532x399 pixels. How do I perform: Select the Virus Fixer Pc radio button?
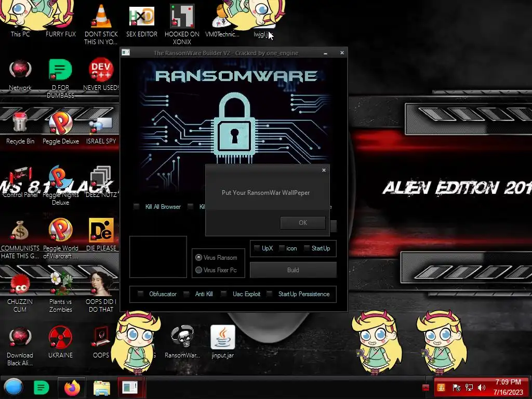[199, 270]
